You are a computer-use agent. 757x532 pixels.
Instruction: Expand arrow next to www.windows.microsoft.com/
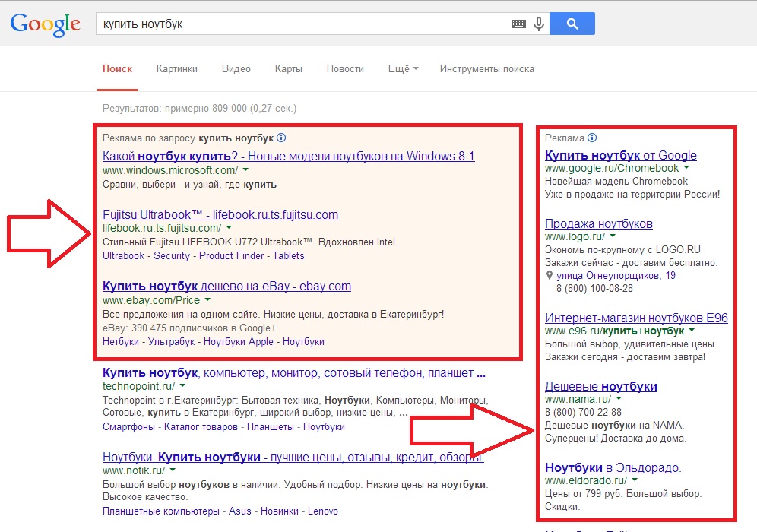[245, 170]
